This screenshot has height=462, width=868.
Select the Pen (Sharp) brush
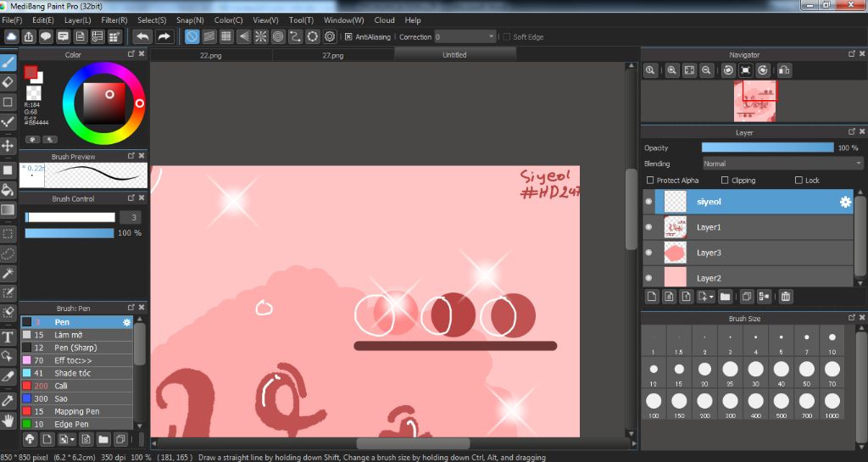75,348
